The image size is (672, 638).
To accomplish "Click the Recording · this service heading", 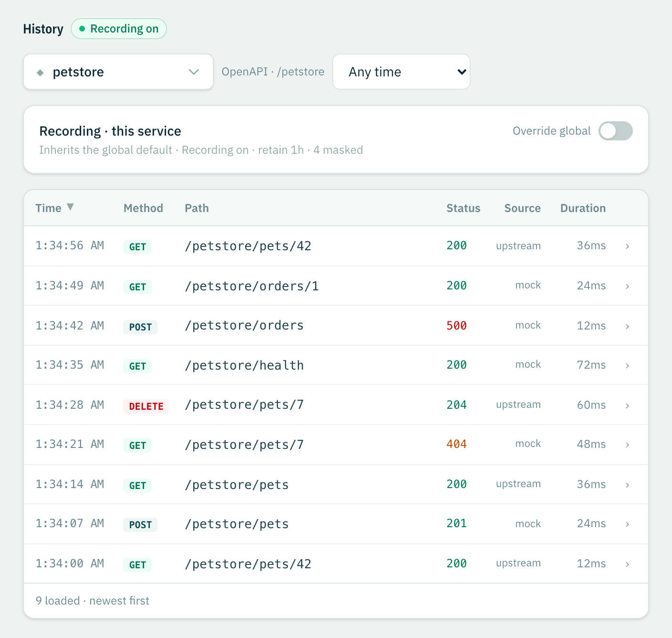I will coord(110,131).
